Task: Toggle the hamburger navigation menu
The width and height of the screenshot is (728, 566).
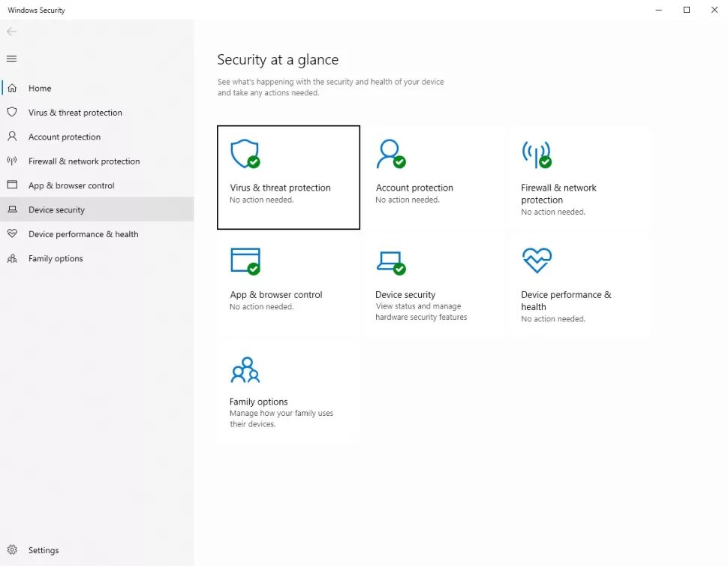Action: [x=11, y=59]
